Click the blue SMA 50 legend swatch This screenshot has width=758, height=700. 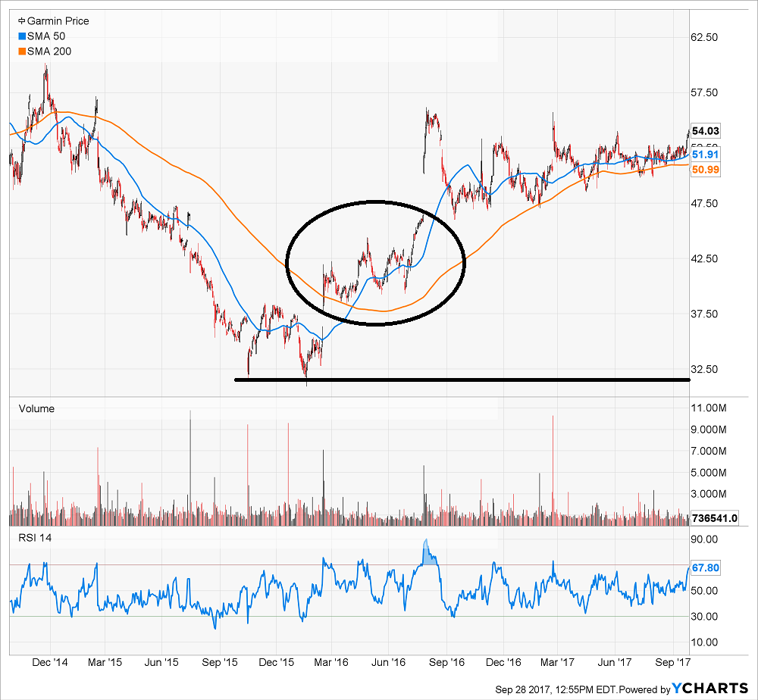click(22, 36)
